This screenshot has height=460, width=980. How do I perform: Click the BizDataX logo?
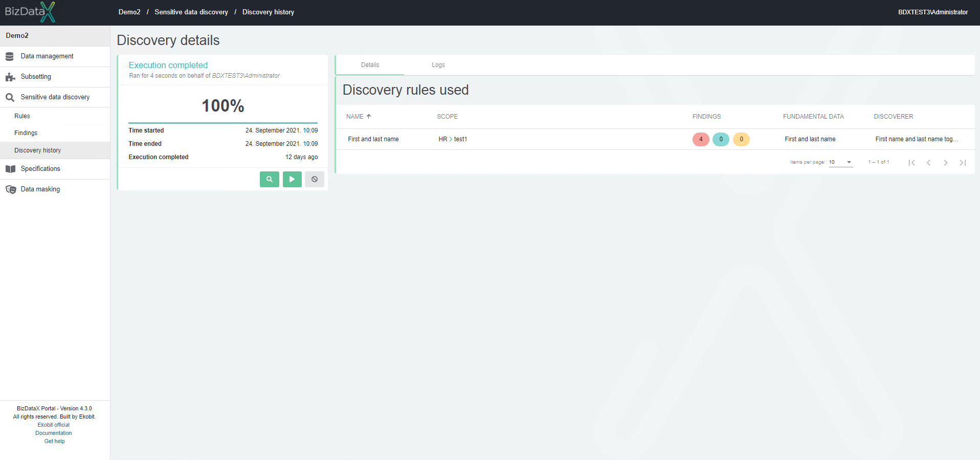[30, 12]
